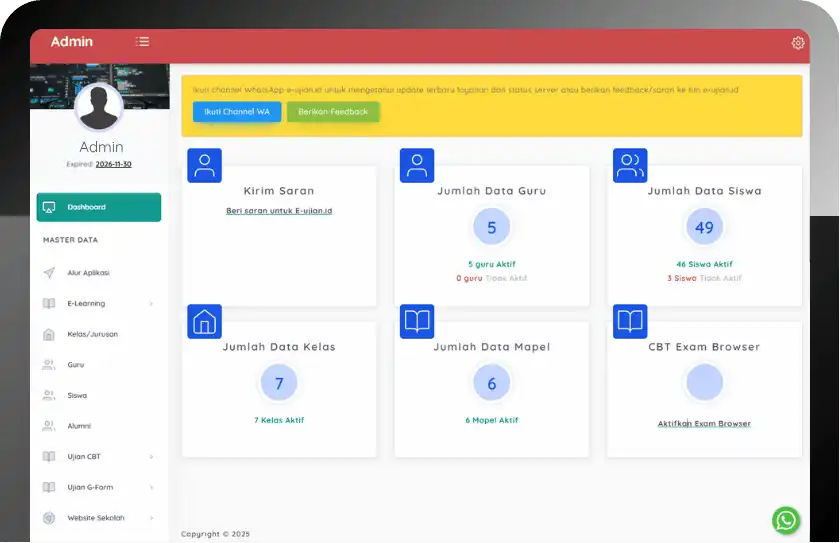Click the CBT Exam Browser book icon
The height and width of the screenshot is (543, 840).
point(630,322)
